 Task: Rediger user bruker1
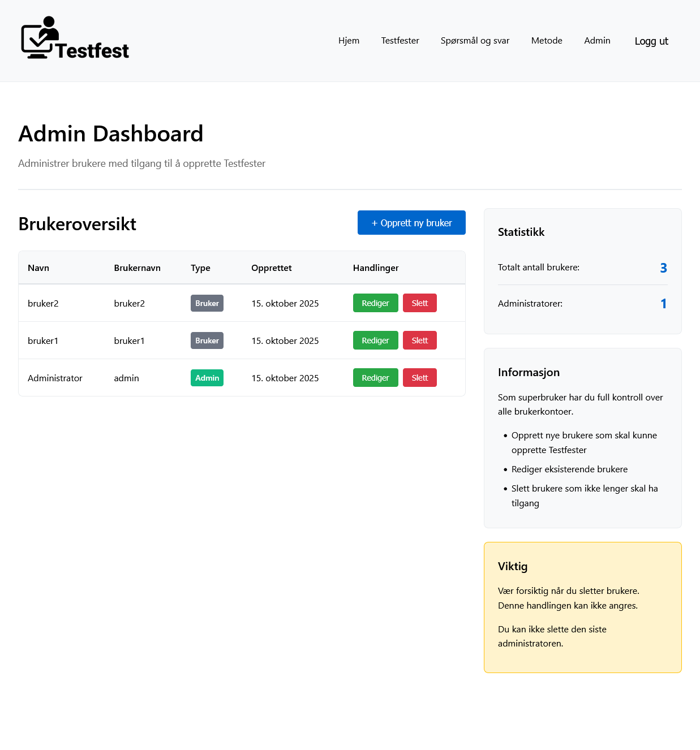pos(375,340)
